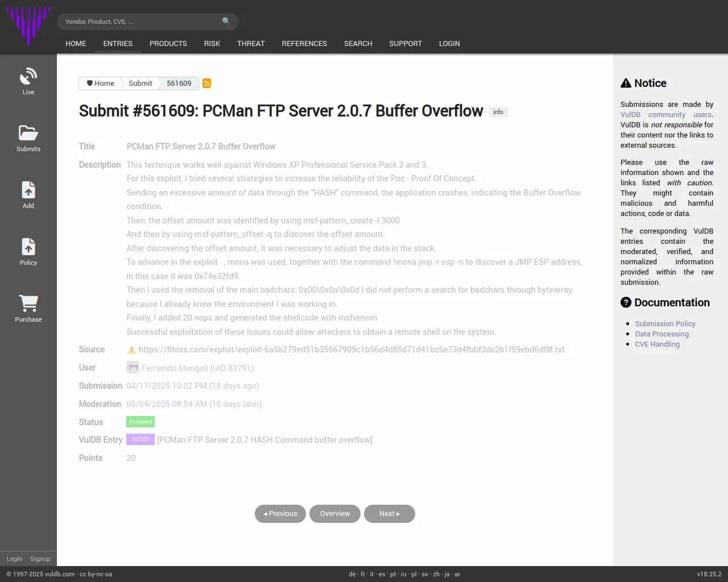728x582 pixels.
Task: Open the Live feed sidebar icon
Action: click(28, 76)
